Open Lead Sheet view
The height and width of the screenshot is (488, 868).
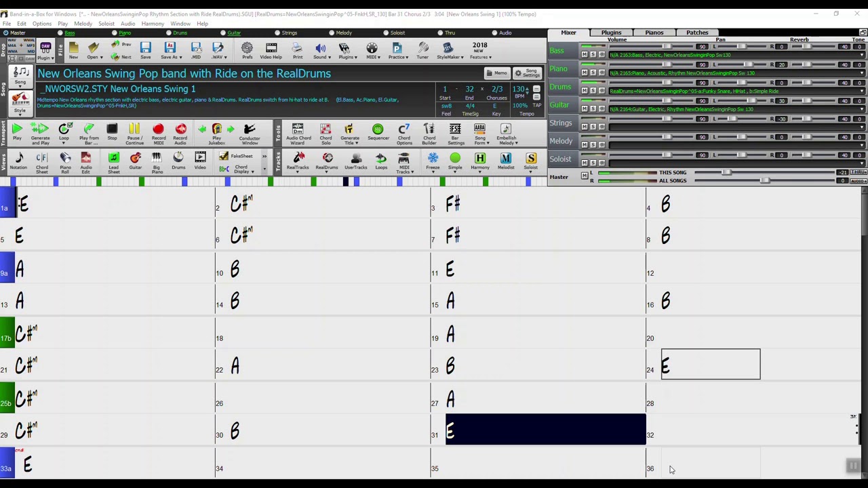click(113, 163)
